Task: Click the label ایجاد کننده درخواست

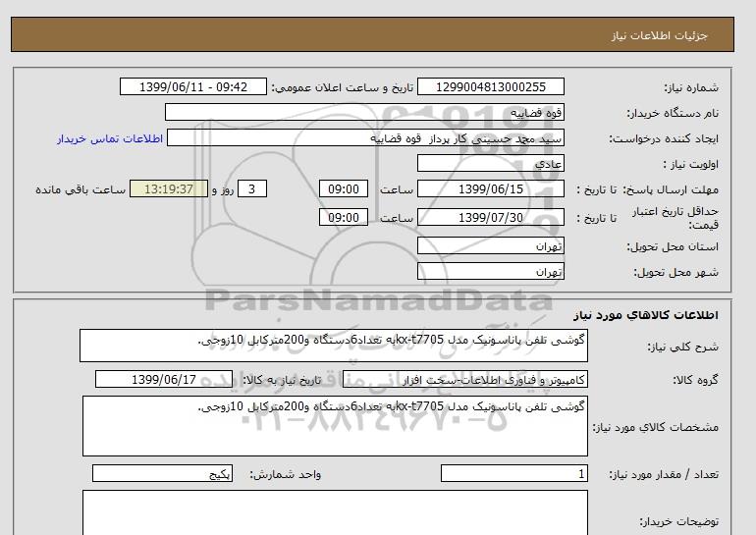Action: click(664, 138)
